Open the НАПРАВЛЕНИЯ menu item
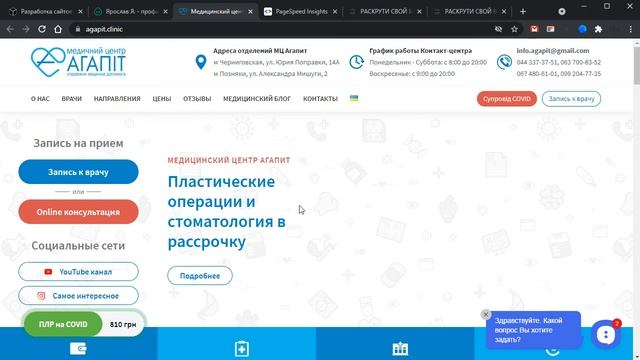Viewport: 640px width, 360px height. 117,99
